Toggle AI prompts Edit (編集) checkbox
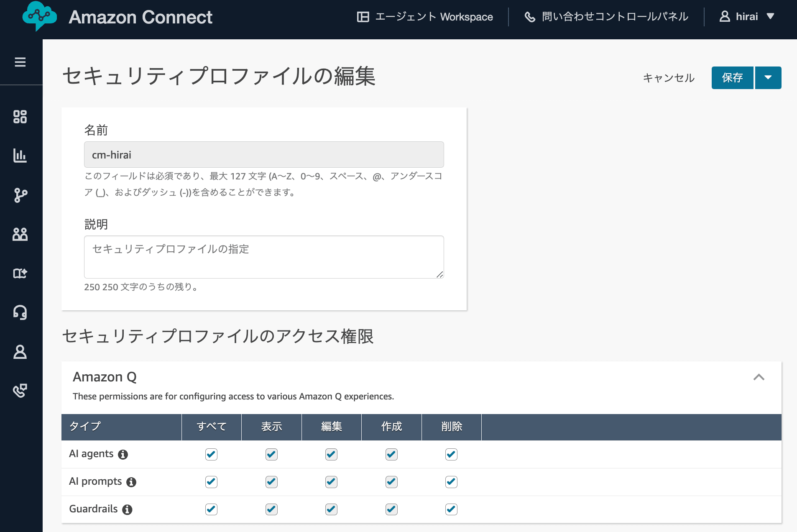This screenshot has width=797, height=532. (331, 482)
